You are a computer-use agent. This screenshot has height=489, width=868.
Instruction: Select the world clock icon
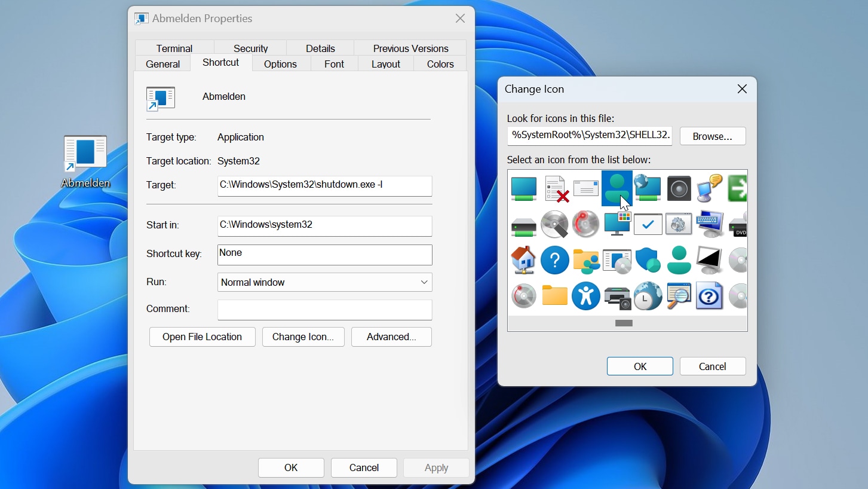pyautogui.click(x=648, y=296)
